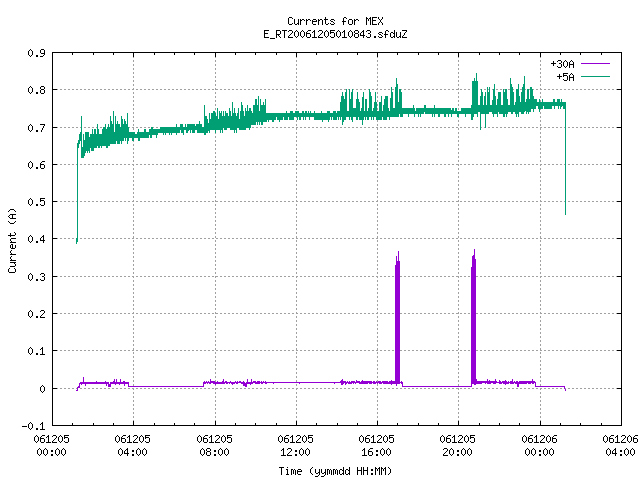Image resolution: width=640 pixels, height=480 pixels.
Task: Click the x-axis label 061206 04:00
Action: (x=620, y=446)
